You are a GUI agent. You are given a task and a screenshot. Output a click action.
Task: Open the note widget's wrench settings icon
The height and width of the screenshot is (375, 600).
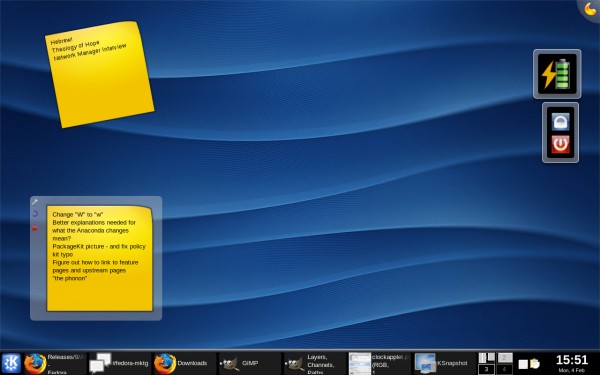click(x=35, y=202)
